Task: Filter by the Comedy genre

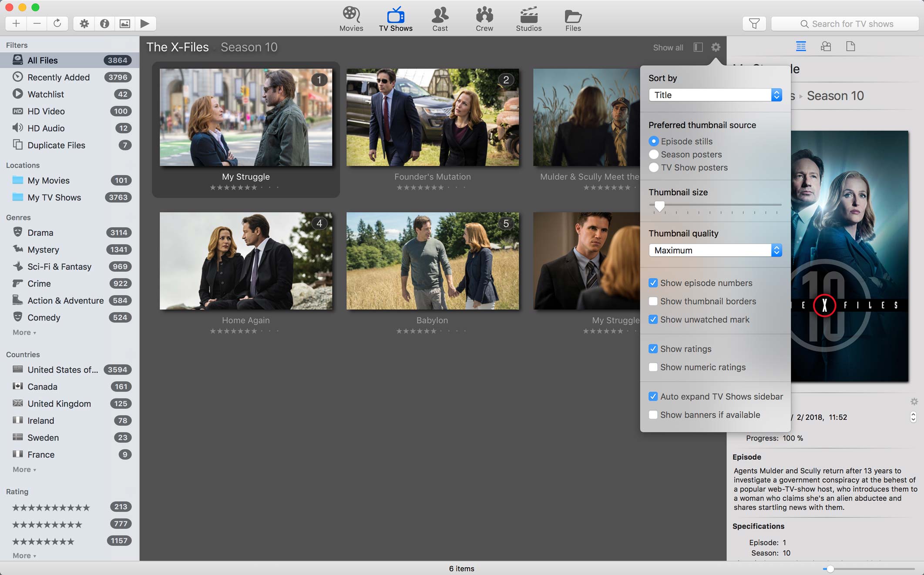Action: point(70,317)
